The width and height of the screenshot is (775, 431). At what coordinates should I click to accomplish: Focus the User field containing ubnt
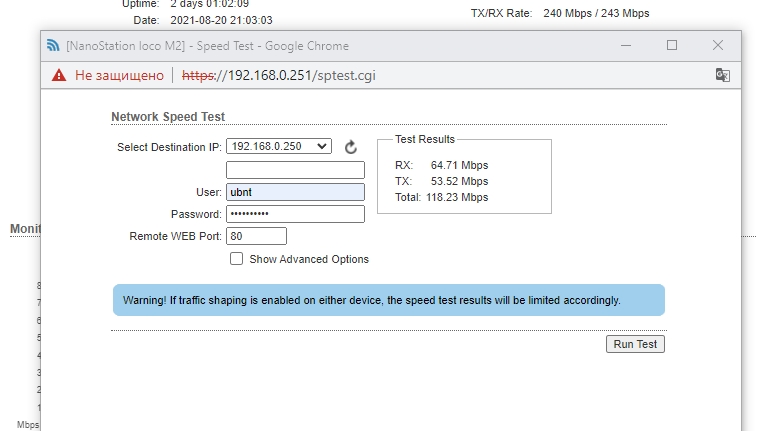tap(296, 192)
